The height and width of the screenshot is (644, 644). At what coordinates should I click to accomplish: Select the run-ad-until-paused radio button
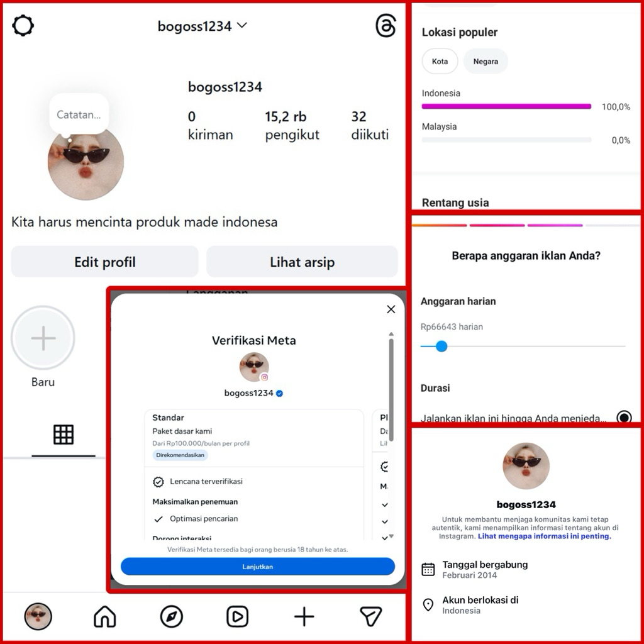click(624, 416)
